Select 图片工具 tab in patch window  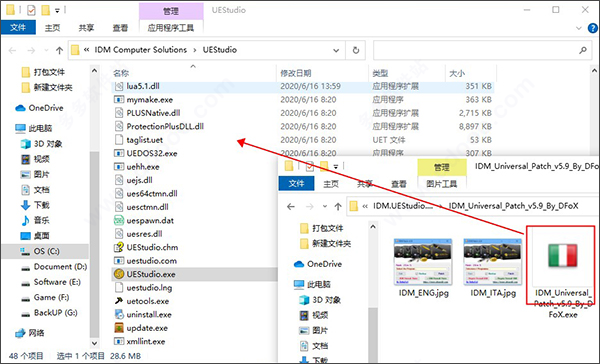coord(442,184)
